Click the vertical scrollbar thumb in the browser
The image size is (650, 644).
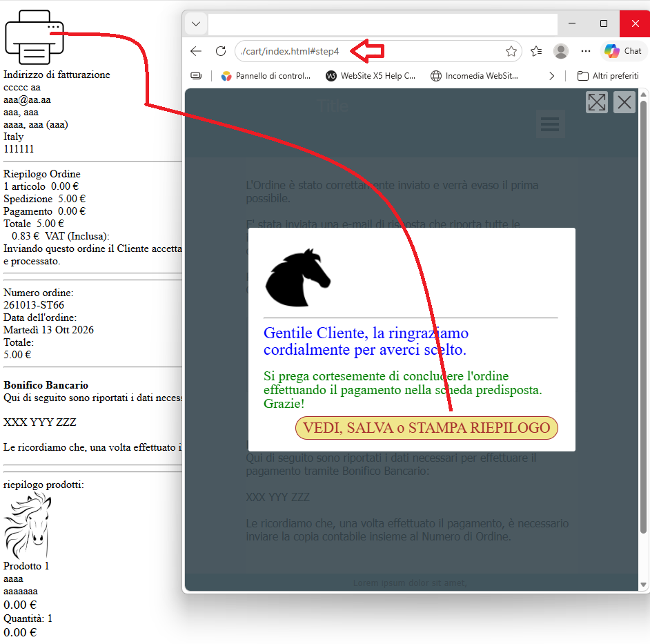pos(643,318)
